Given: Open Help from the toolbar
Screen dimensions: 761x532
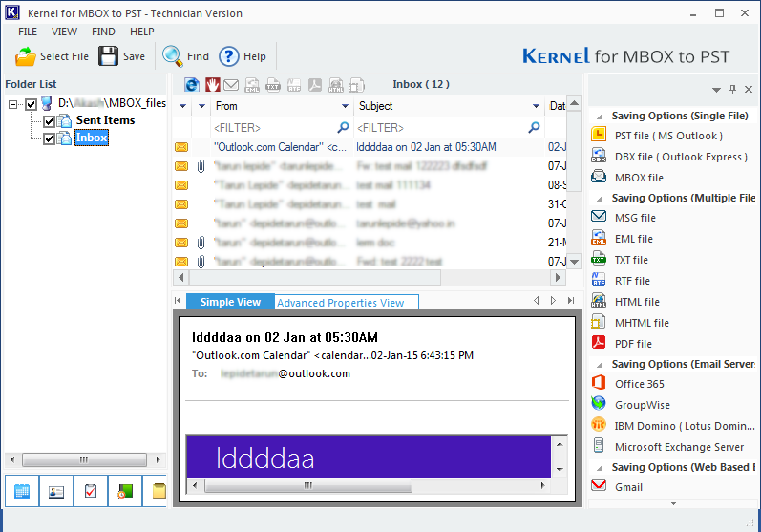Looking at the screenshot, I should pos(243,56).
